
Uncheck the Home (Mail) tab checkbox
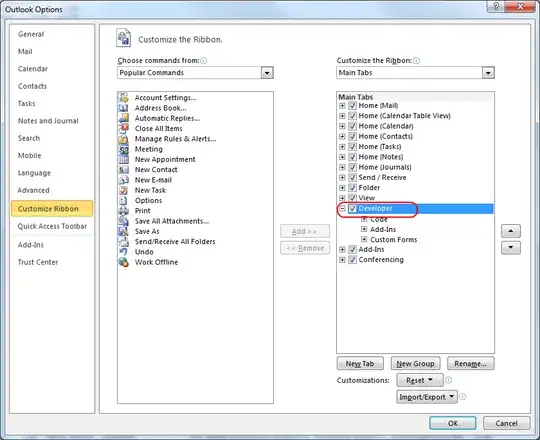(352, 105)
